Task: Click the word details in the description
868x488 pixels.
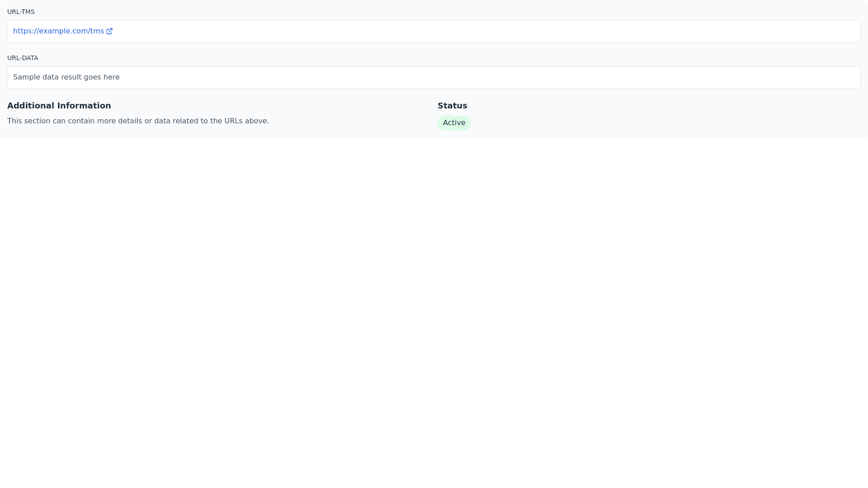Action: coord(130,121)
